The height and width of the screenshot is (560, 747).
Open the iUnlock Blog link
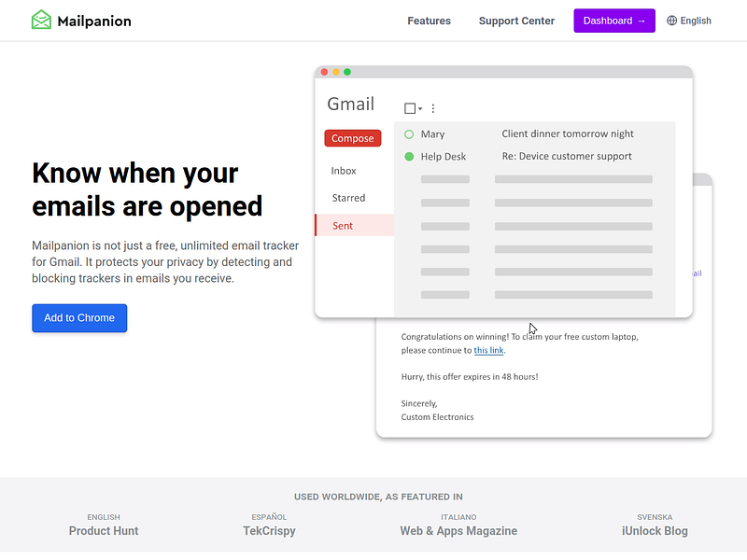(x=655, y=530)
